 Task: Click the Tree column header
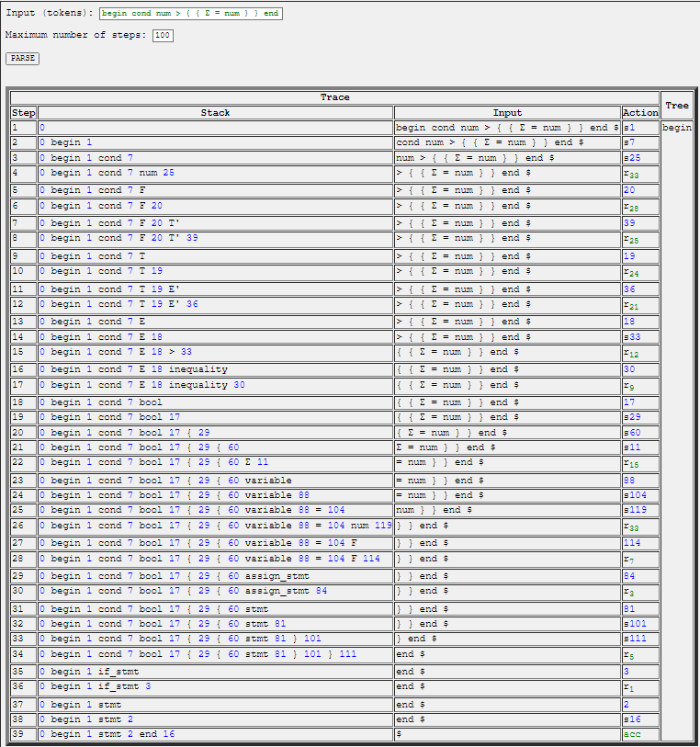coord(677,106)
